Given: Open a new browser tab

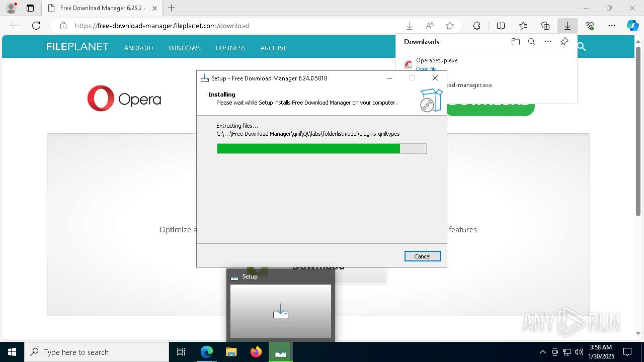Looking at the screenshot, I should pos(171,8).
